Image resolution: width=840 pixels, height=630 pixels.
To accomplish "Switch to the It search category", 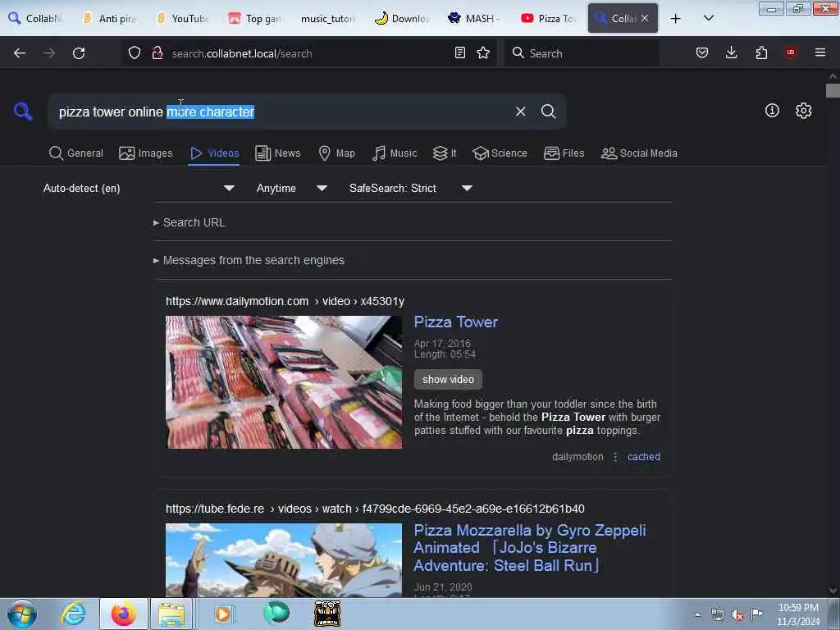I will click(x=445, y=153).
